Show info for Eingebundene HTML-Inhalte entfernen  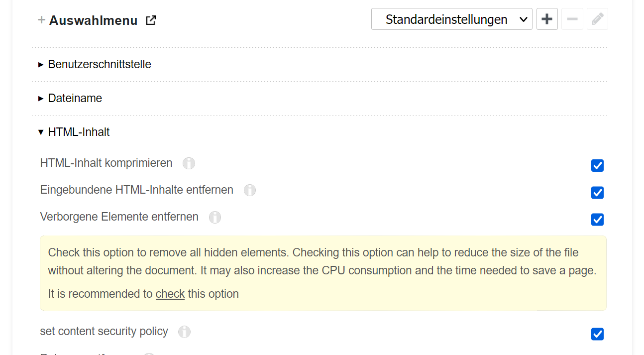pyautogui.click(x=250, y=190)
